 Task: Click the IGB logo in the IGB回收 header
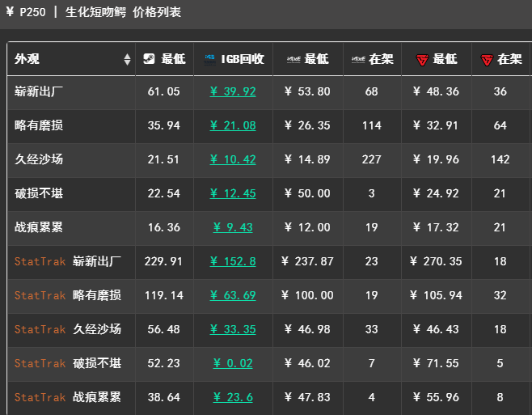pos(209,59)
